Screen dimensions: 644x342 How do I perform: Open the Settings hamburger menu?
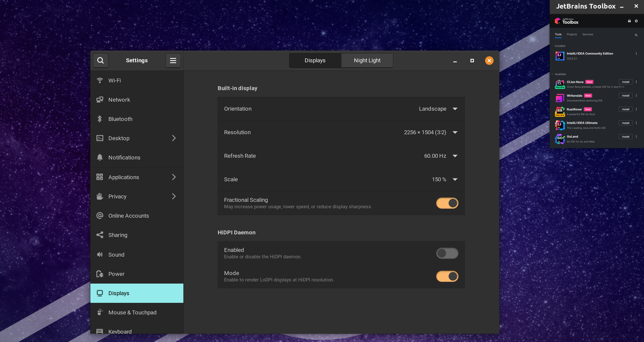coord(173,60)
